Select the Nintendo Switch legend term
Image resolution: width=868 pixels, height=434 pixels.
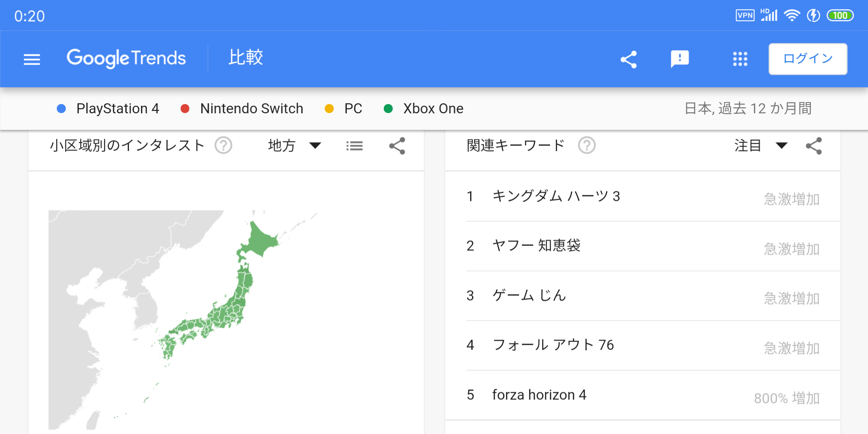(252, 108)
